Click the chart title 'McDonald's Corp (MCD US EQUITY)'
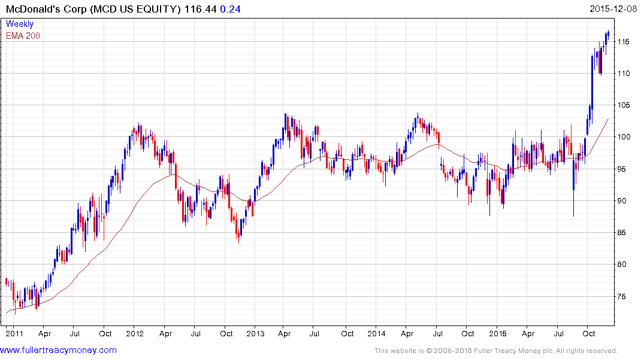This screenshot has width=644, height=359. (x=93, y=9)
